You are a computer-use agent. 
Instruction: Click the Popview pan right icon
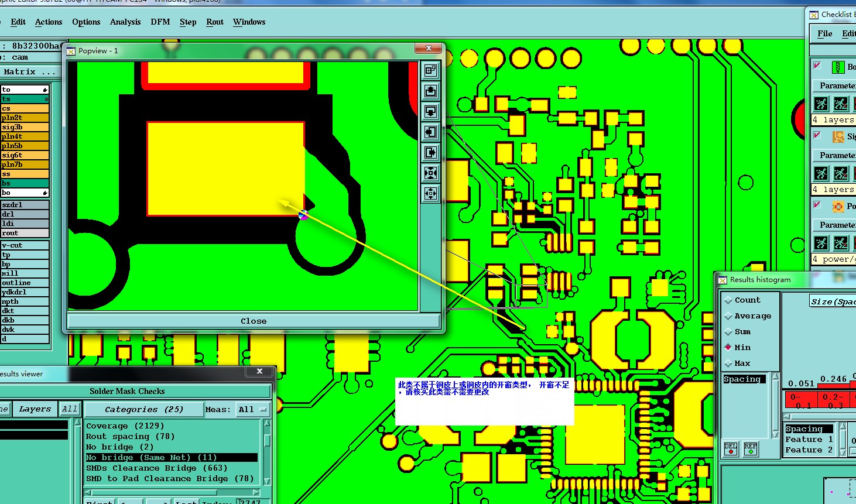(x=430, y=152)
